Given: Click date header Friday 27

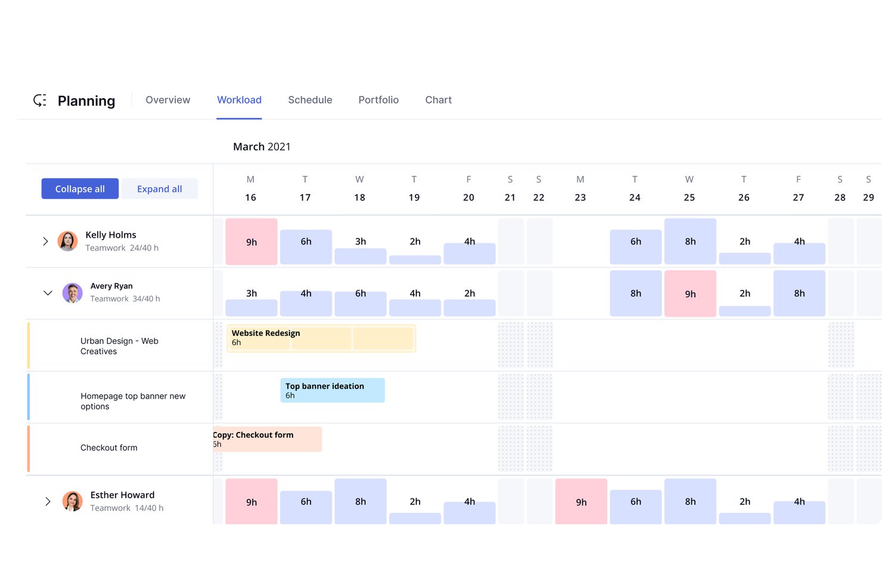Looking at the screenshot, I should [x=799, y=188].
